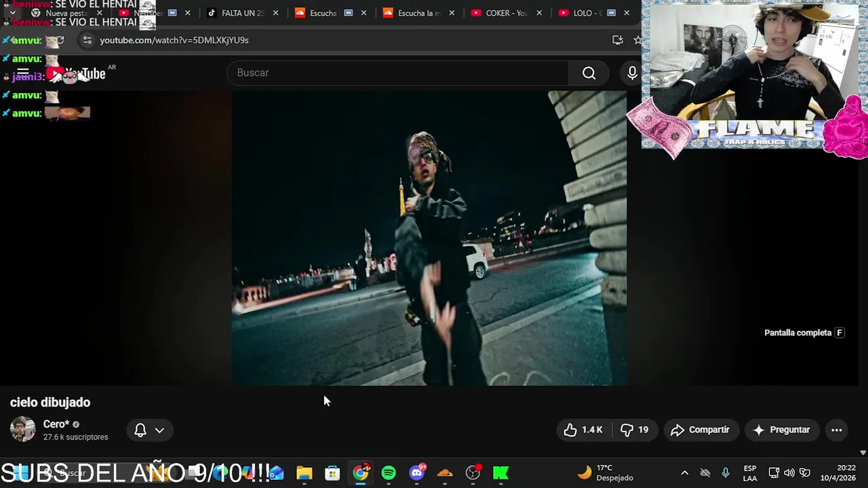868x488 pixels.
Task: Click the muted camera tray icon
Action: (x=705, y=473)
